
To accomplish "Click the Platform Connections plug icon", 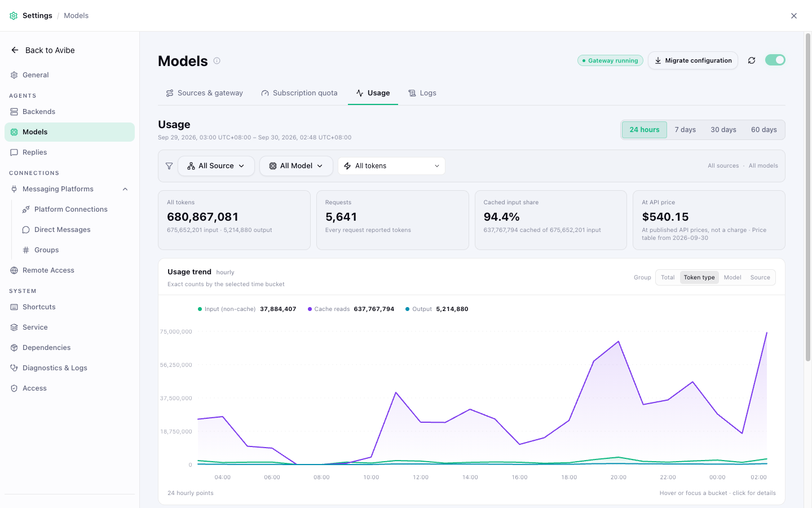I will tap(26, 209).
